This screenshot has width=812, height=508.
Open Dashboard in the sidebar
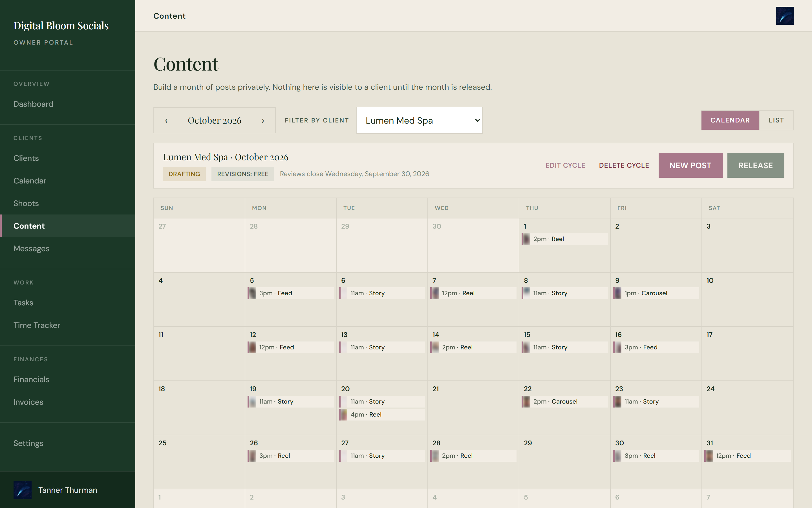pos(67,104)
